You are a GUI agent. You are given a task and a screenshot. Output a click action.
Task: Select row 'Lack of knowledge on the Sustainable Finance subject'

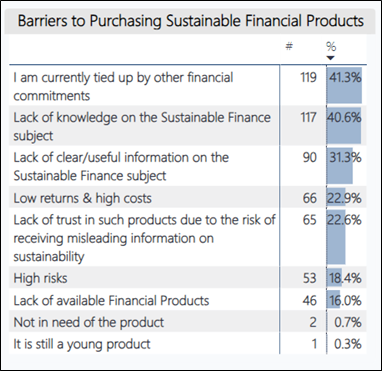tap(188, 125)
